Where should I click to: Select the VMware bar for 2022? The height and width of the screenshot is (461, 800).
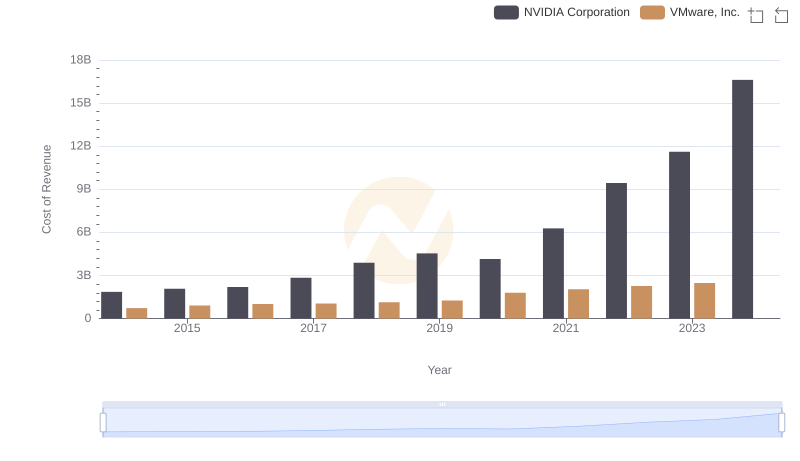[641, 302]
